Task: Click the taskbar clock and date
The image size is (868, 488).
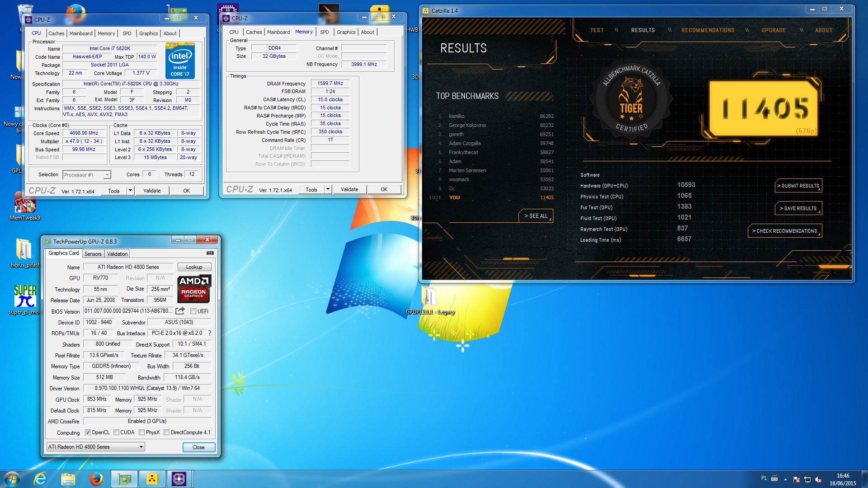Action: [x=843, y=479]
